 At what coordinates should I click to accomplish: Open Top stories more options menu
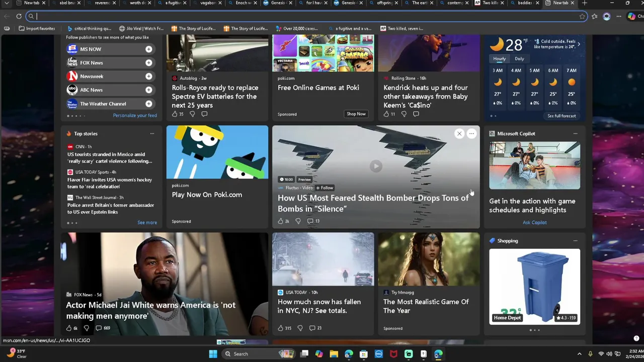click(152, 134)
